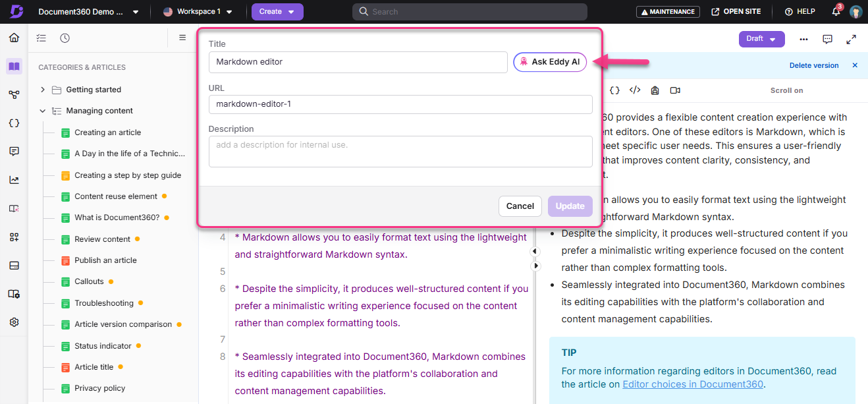Collapse the category list with the hamburger icon
Image resolution: width=868 pixels, height=404 pixels.
182,38
